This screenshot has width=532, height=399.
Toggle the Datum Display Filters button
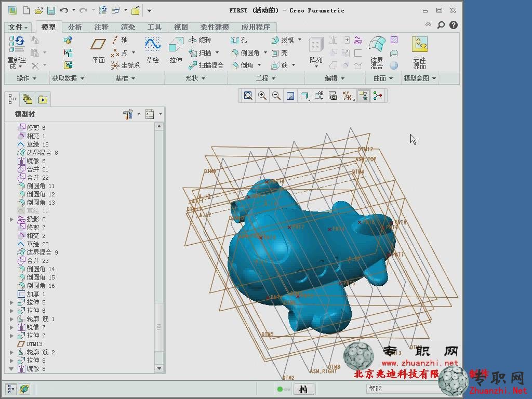348,96
